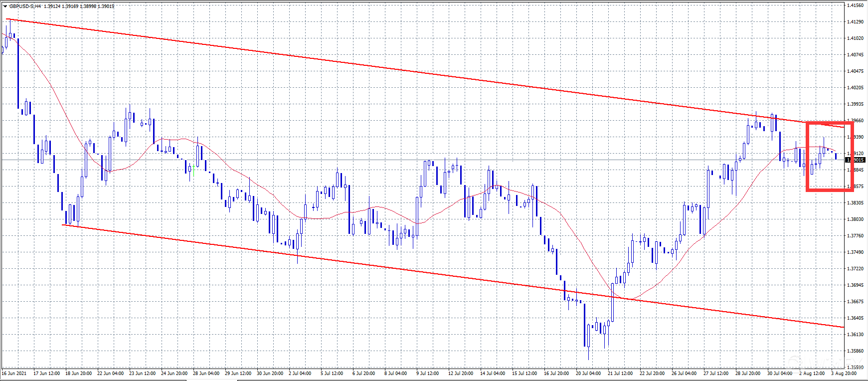
Task: Click the 8 Jul 04:00 time label
Action: (396, 373)
